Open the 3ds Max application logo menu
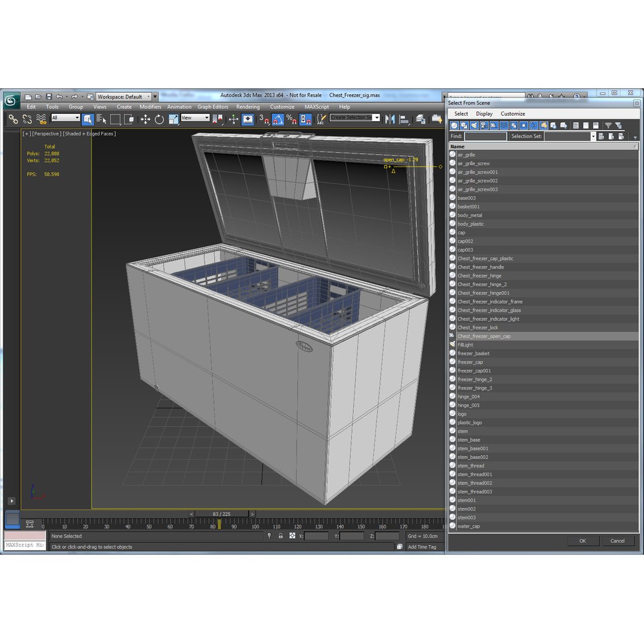The height and width of the screenshot is (644, 644). pos(11,100)
